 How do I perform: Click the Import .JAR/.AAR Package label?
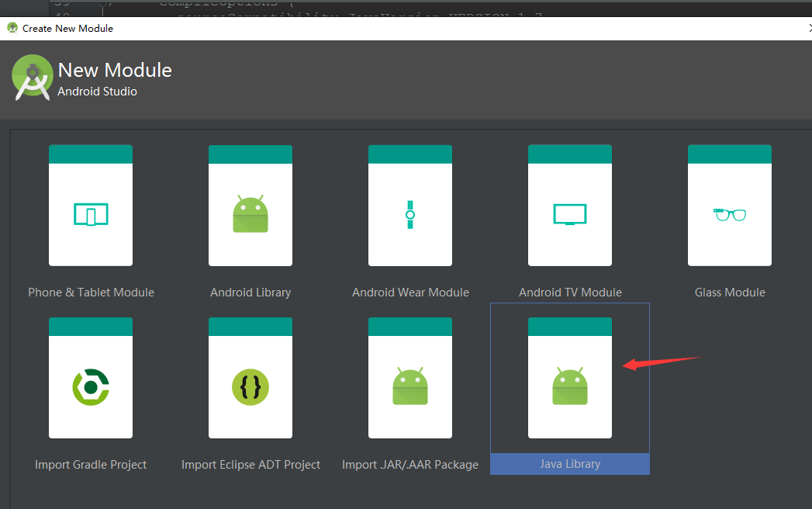(410, 465)
